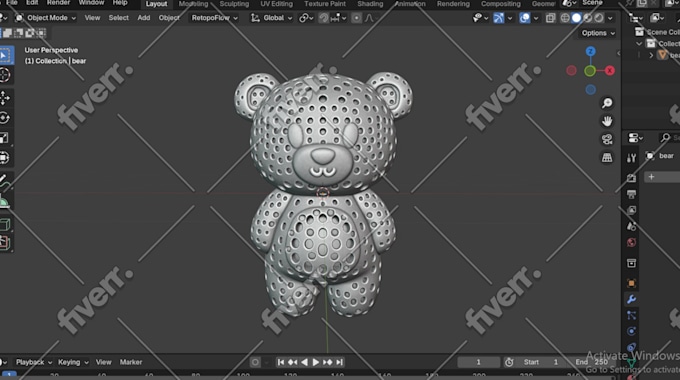Select the 3D Cursor tool
Image resolution: width=680 pixels, height=380 pixels.
(x=5, y=75)
